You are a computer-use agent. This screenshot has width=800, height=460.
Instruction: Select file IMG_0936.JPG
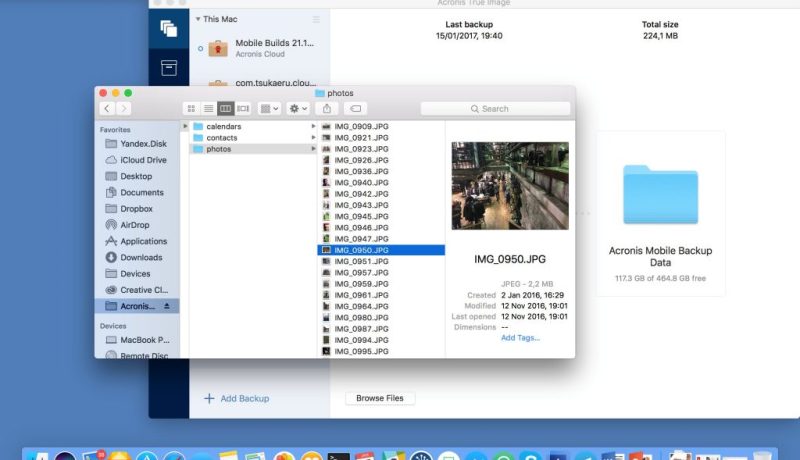pyautogui.click(x=381, y=171)
